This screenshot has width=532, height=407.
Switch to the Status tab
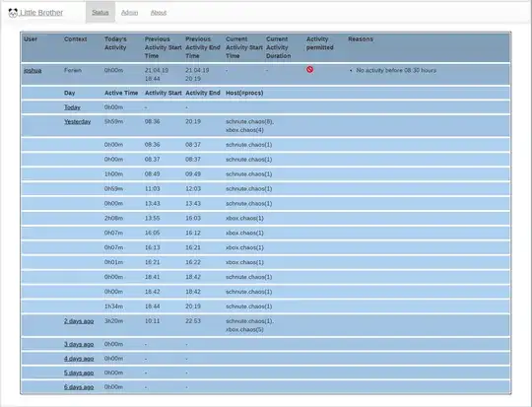click(100, 13)
